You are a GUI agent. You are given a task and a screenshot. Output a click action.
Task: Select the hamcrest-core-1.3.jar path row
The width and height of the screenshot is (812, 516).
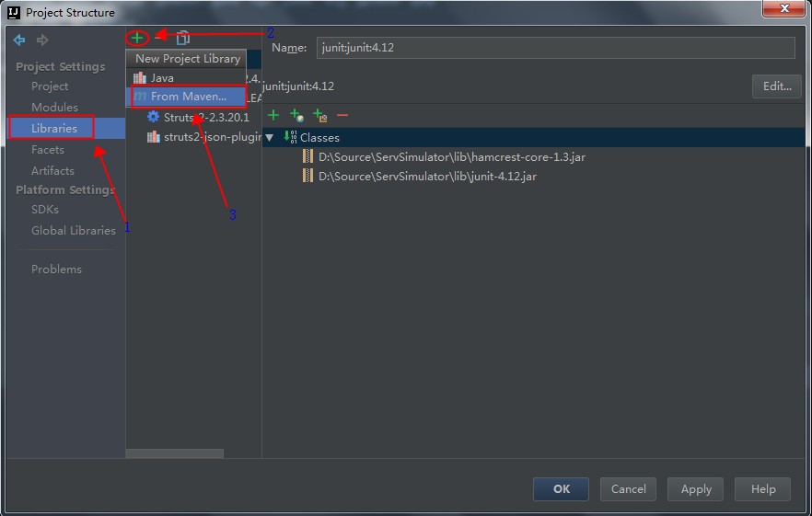point(451,156)
